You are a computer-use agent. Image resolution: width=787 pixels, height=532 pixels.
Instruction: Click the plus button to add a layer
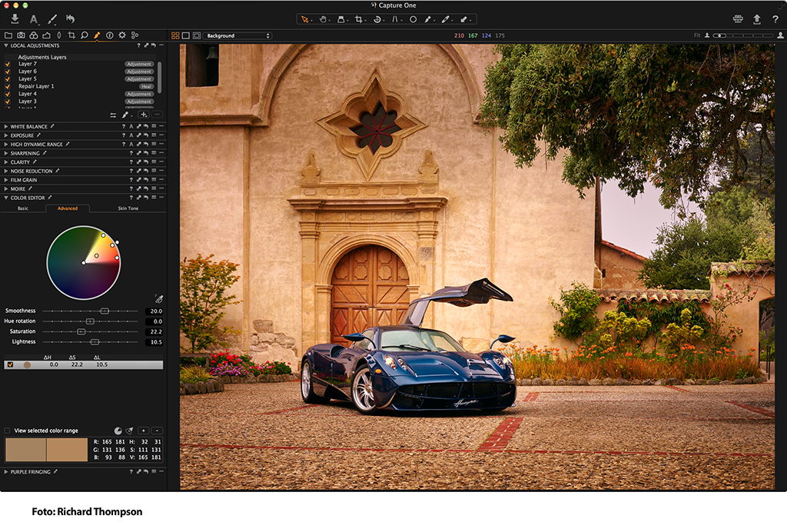144,115
